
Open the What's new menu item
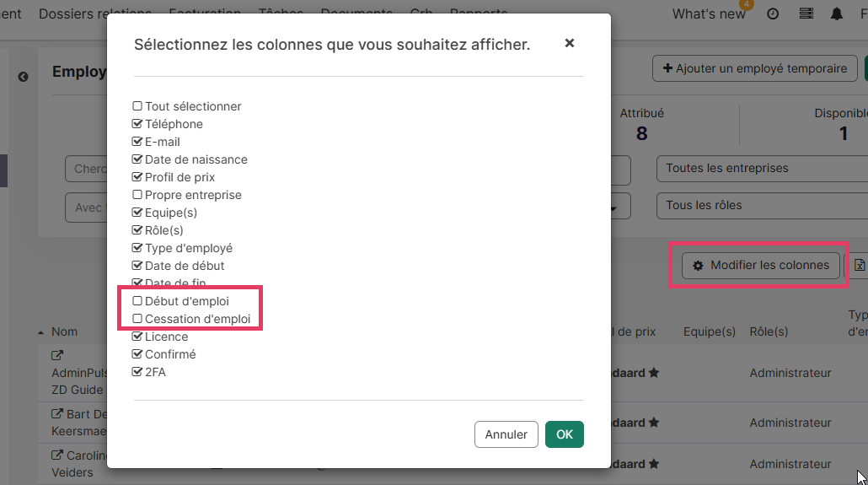click(x=708, y=14)
